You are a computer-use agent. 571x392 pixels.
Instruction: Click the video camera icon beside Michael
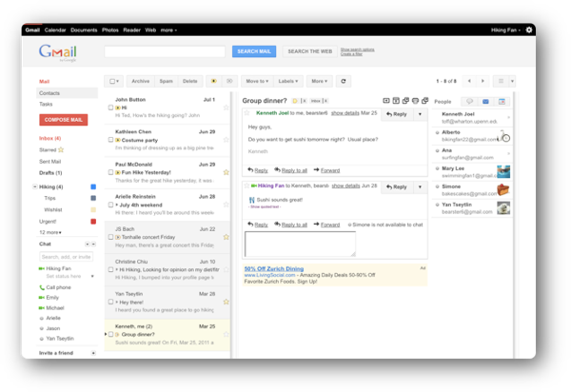click(x=42, y=308)
